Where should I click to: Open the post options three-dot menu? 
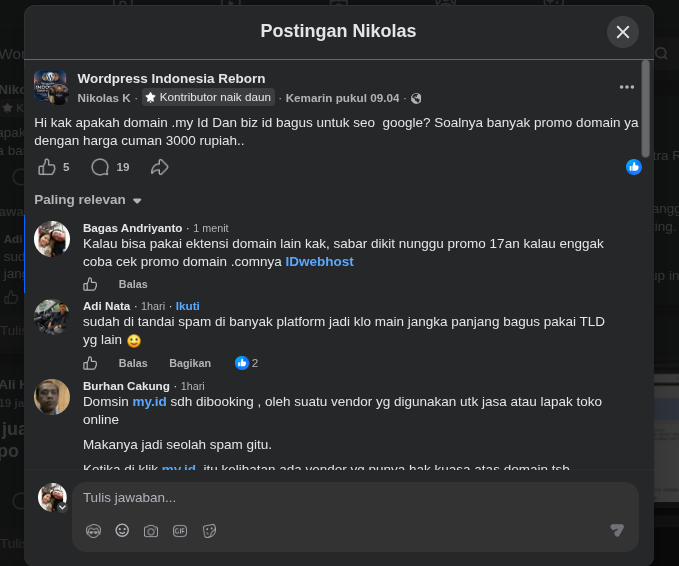point(627,87)
